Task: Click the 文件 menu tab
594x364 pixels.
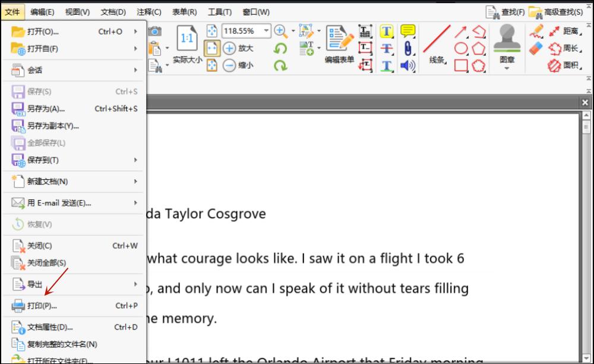Action: (12, 12)
